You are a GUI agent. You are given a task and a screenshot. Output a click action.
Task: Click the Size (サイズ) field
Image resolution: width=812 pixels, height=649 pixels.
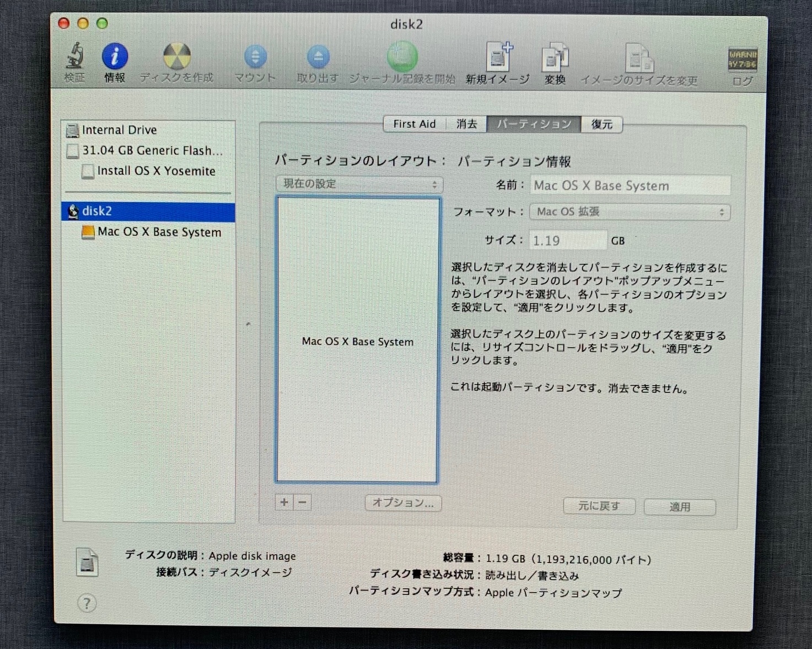[x=568, y=241]
